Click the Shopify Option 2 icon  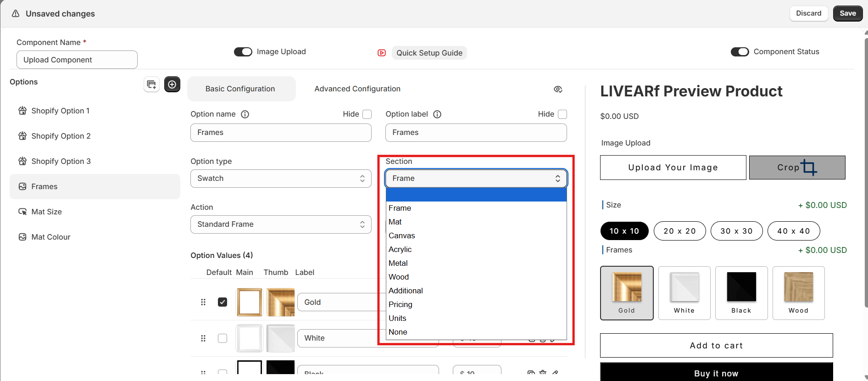pos(22,136)
